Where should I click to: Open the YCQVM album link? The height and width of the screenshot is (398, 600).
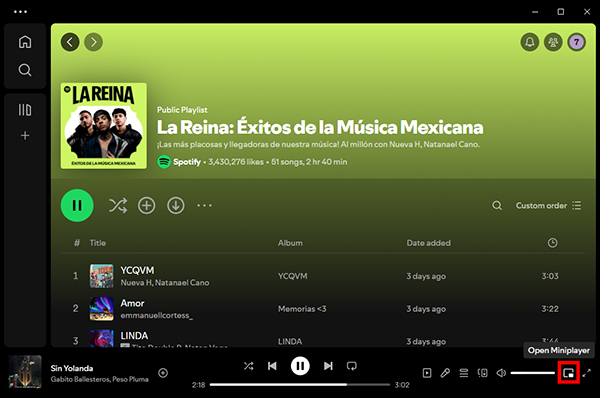292,276
